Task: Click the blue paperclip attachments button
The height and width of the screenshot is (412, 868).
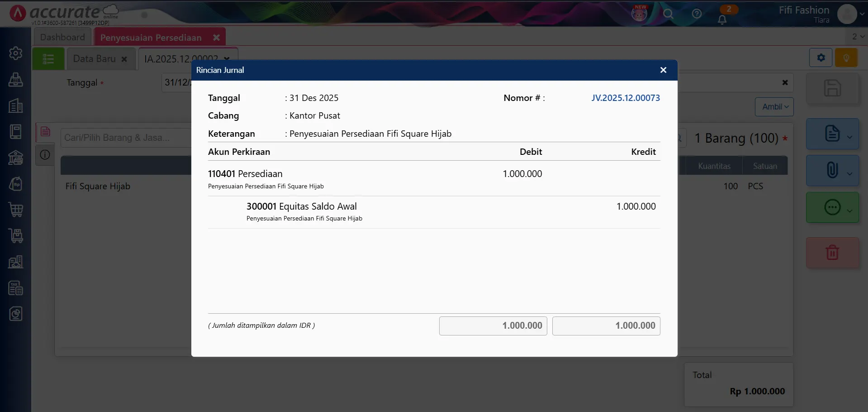Action: point(832,170)
